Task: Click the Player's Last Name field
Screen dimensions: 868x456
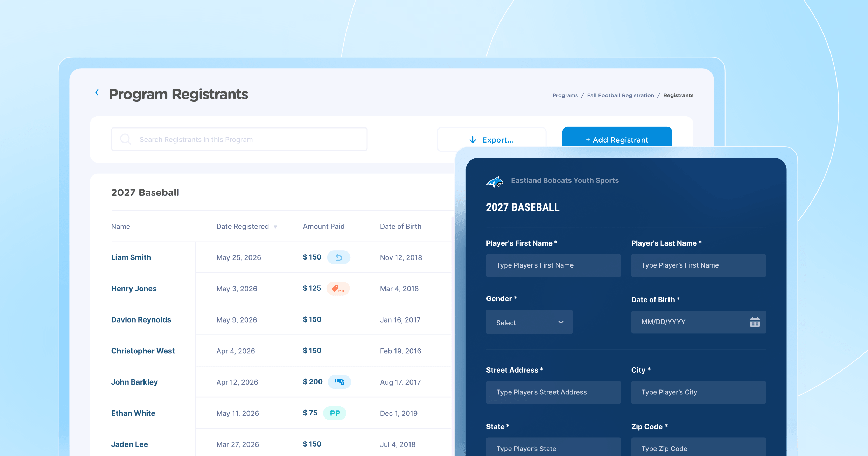Action: pyautogui.click(x=698, y=265)
